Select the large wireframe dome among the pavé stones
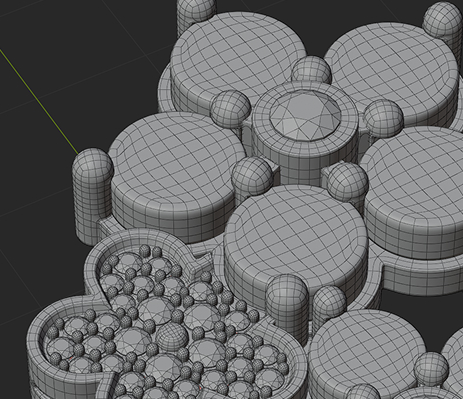Image resolution: width=463 pixels, height=399 pixels. tap(172, 337)
